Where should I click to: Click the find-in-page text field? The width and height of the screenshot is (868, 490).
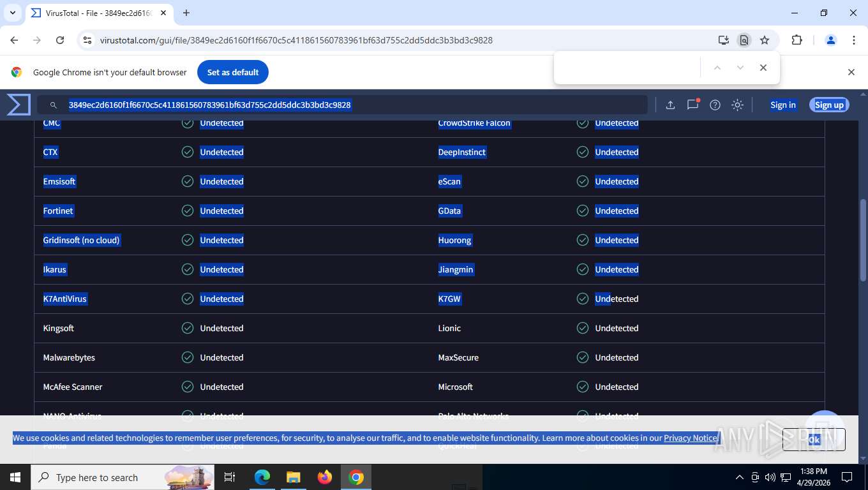click(x=627, y=68)
